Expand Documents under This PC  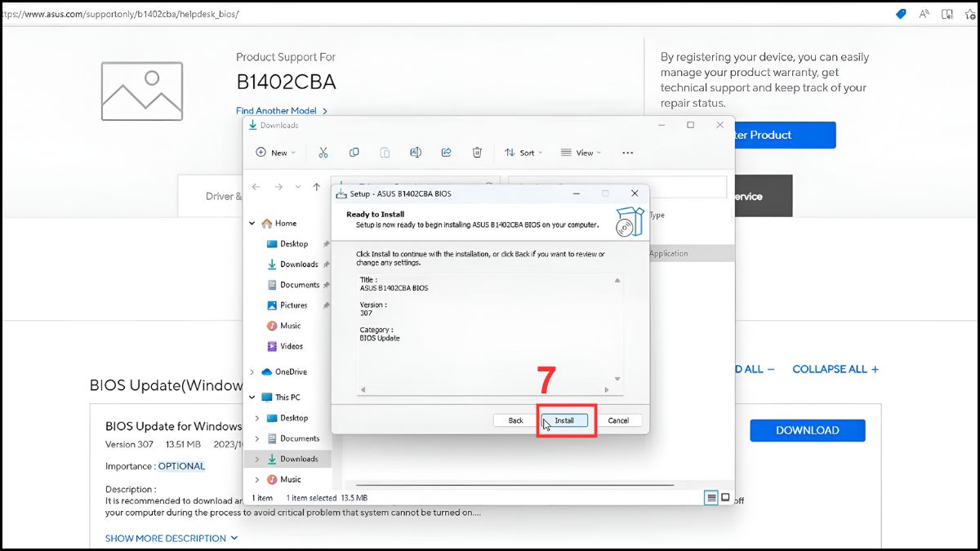(x=257, y=438)
